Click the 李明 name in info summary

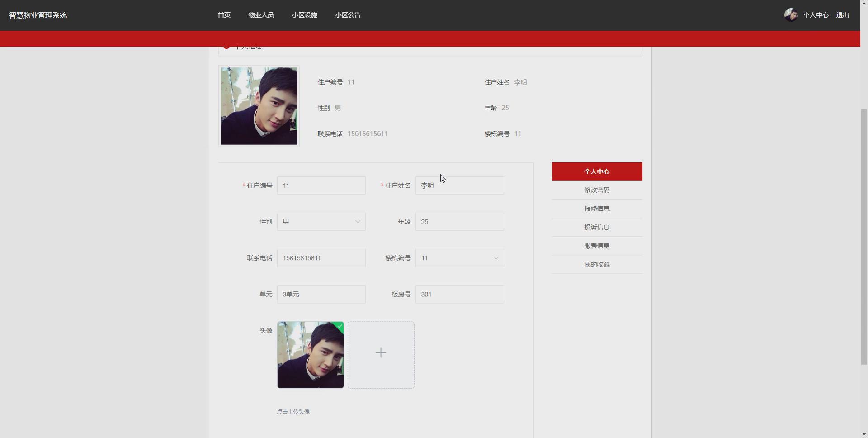(x=520, y=82)
